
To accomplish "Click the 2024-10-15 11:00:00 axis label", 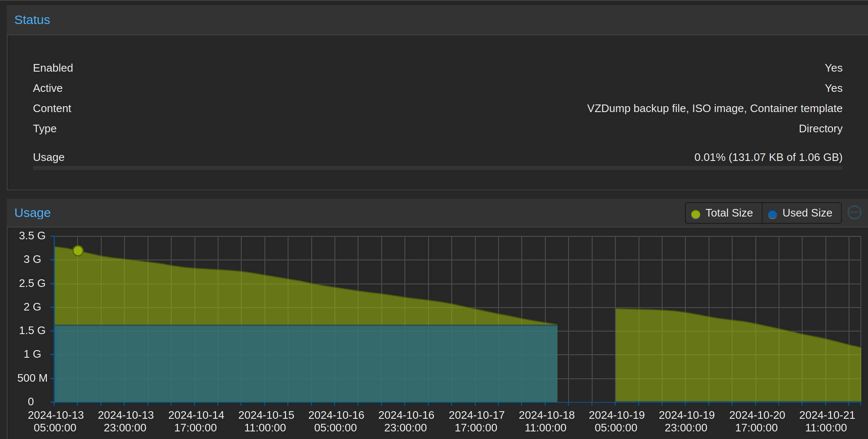I will (266, 421).
